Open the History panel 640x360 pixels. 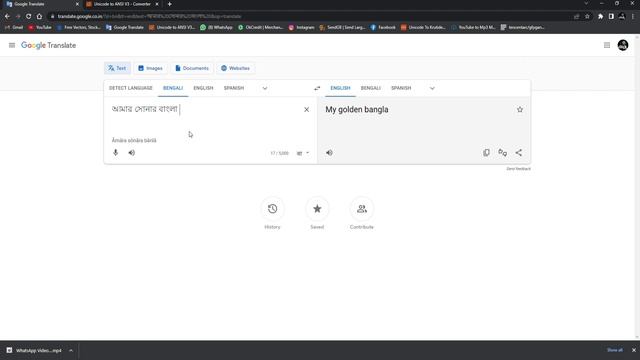click(x=272, y=209)
